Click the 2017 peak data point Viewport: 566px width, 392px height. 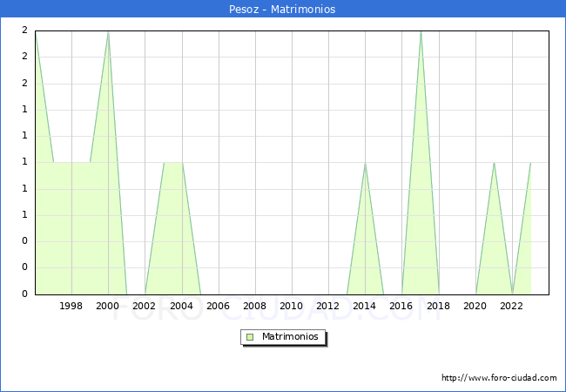tap(421, 31)
